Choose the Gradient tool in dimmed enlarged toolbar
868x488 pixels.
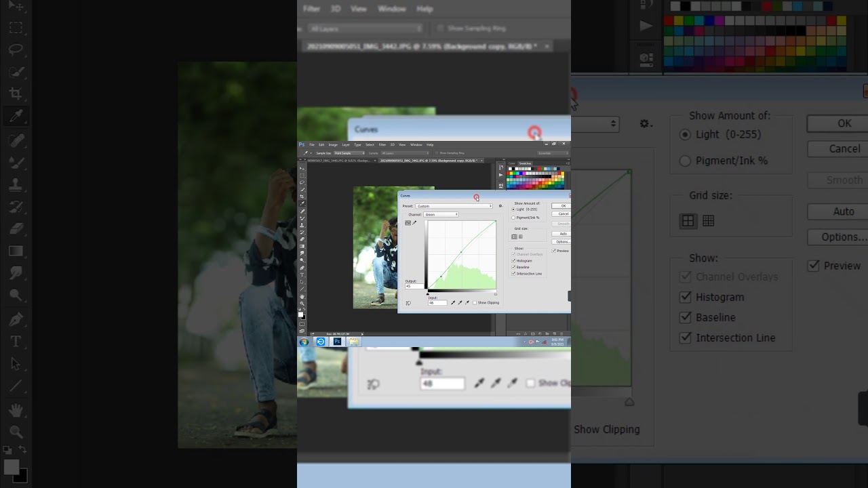16,251
